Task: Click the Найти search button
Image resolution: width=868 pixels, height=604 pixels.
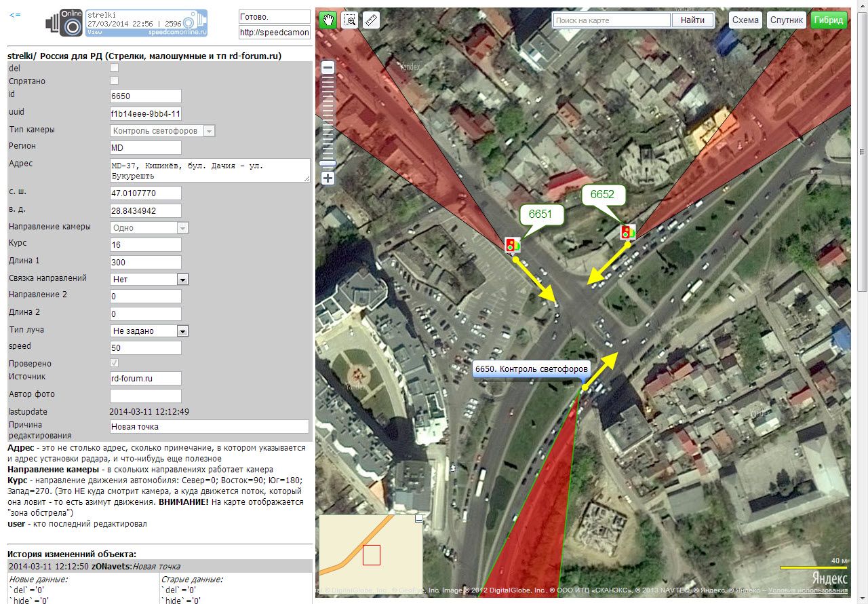Action: point(692,20)
